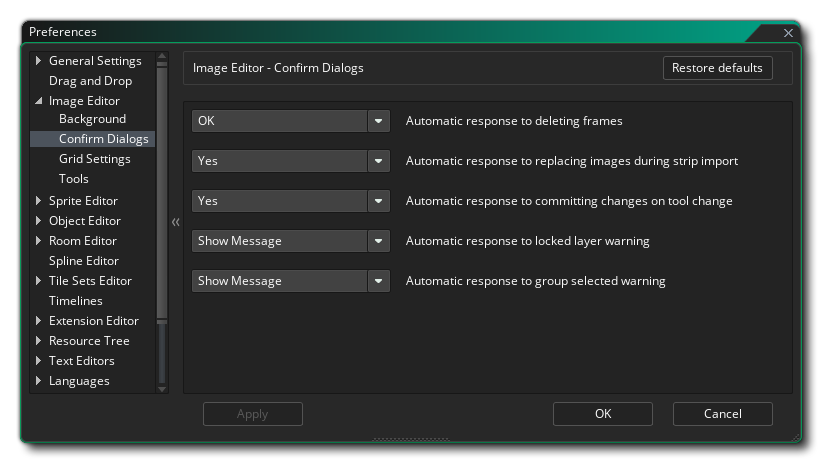Expand the General Settings tree node

[39, 61]
